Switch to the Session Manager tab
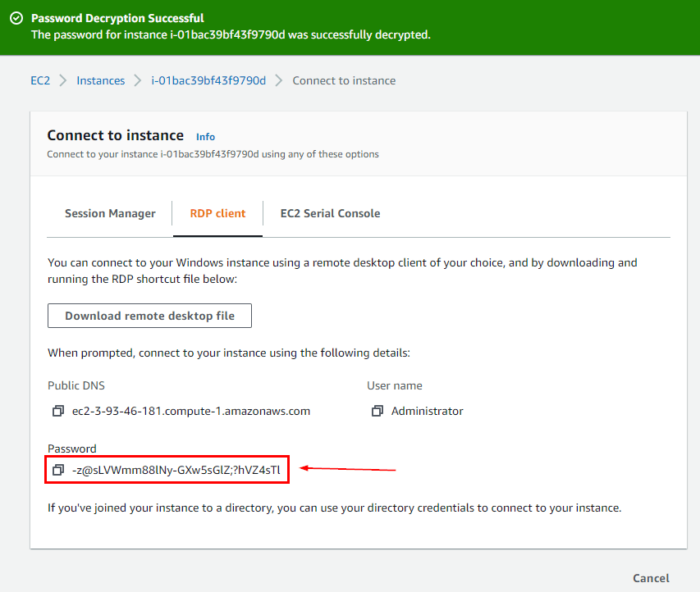This screenshot has height=592, width=700. coord(109,213)
